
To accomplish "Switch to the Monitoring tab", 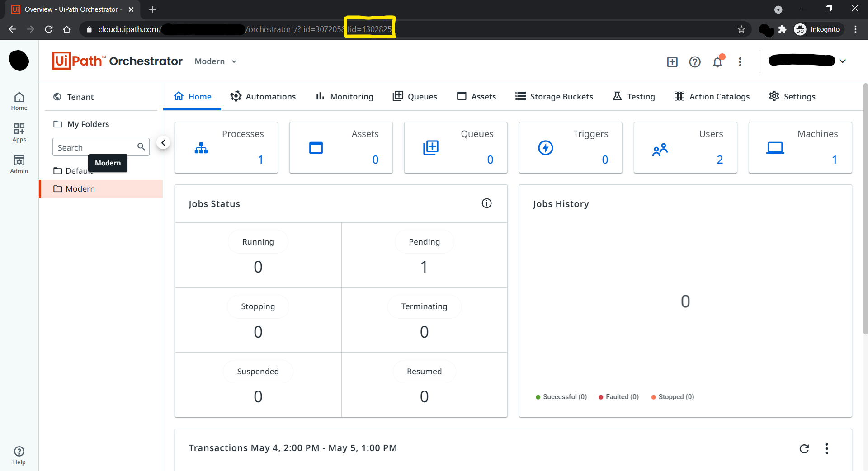I will coord(344,97).
